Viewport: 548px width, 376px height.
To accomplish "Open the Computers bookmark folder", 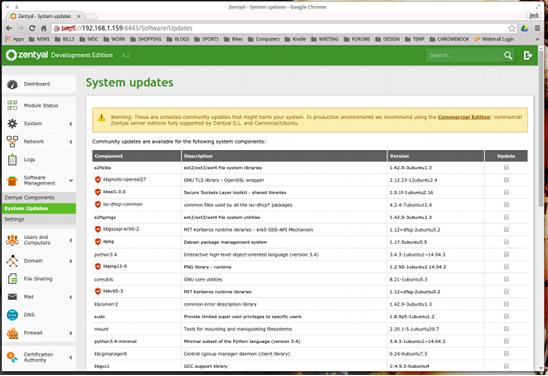I will point(264,39).
